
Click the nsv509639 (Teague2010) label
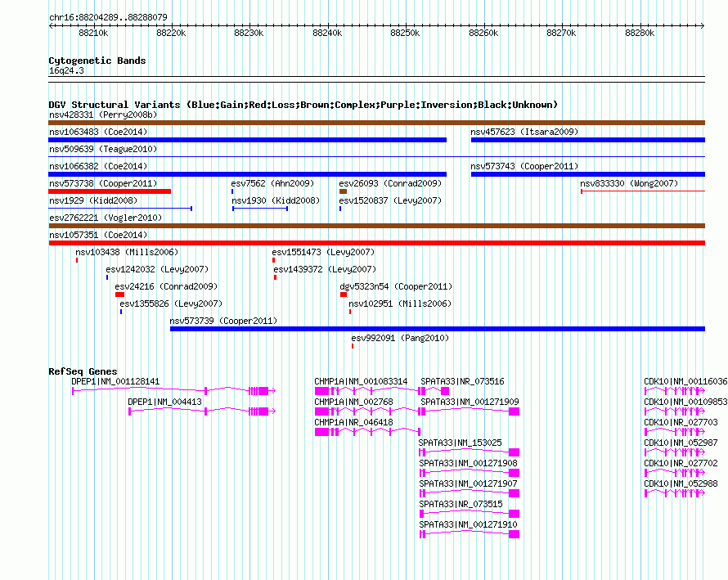click(103, 149)
